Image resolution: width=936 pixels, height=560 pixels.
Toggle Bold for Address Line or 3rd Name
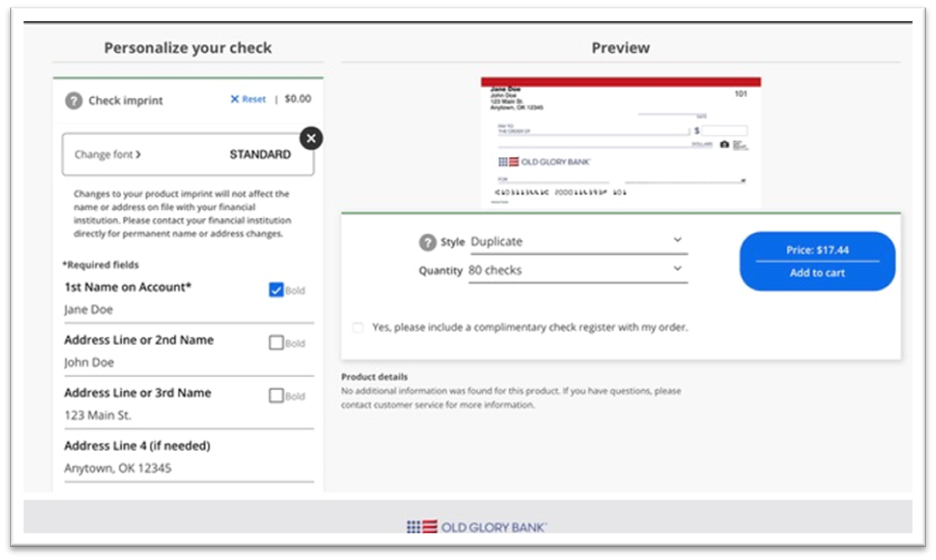(x=274, y=395)
